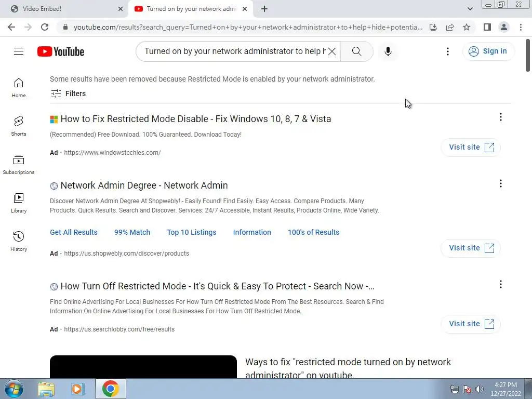
Task: Close the Video Embed! tab
Action: point(121,9)
